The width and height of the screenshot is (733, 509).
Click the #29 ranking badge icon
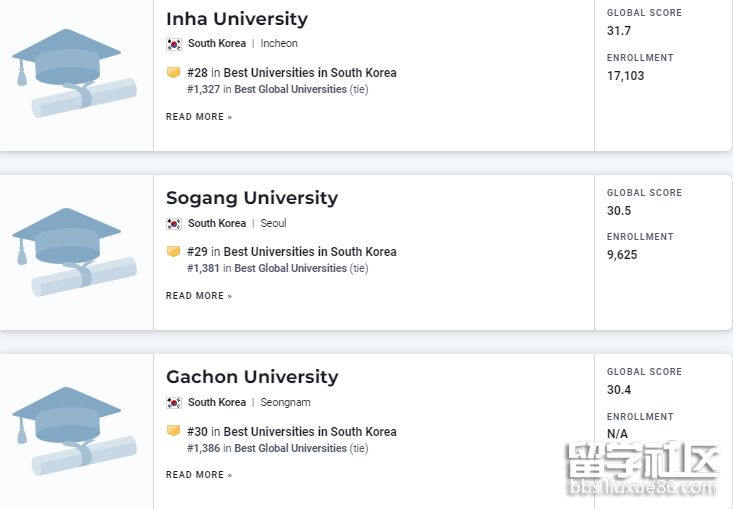173,252
